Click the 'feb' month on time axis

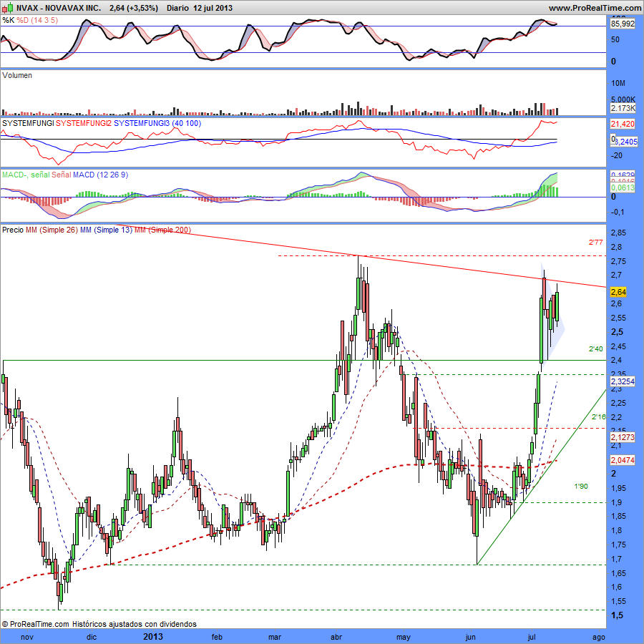[x=217, y=637]
